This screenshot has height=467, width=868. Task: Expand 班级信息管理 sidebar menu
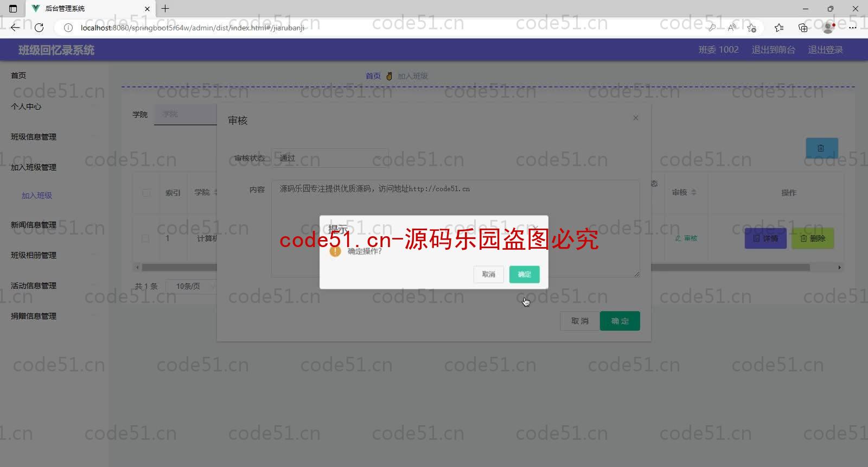pyautogui.click(x=34, y=137)
